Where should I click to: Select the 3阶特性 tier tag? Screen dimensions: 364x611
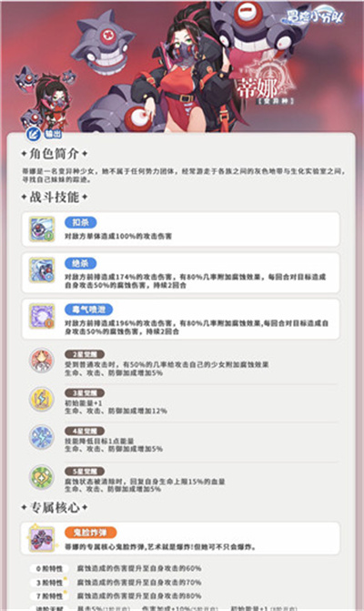[49, 583]
